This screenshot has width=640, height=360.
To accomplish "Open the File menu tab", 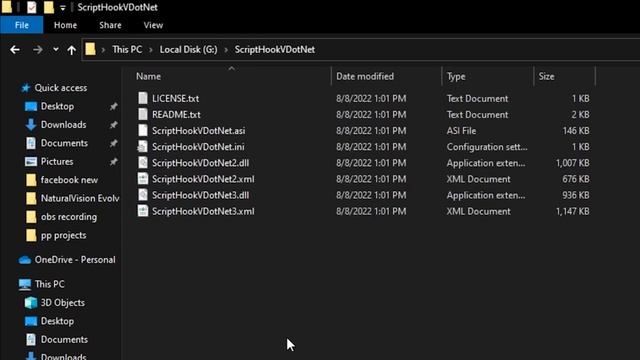I will point(22,25).
